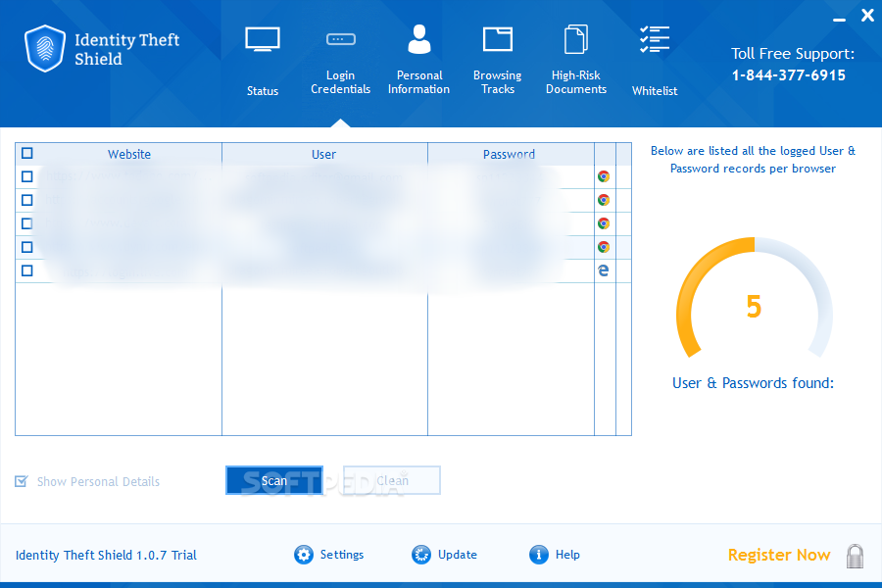Tick the first row checkbox
The width and height of the screenshot is (882, 588).
[27, 176]
